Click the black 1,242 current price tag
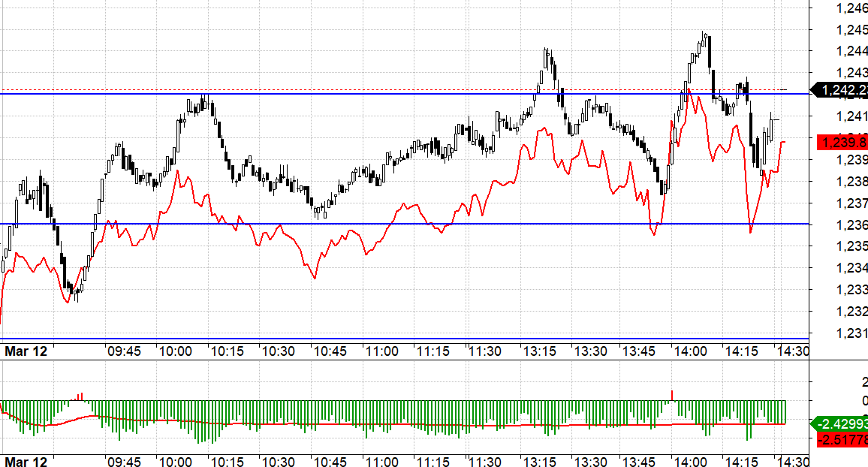868x467 pixels. click(842, 91)
